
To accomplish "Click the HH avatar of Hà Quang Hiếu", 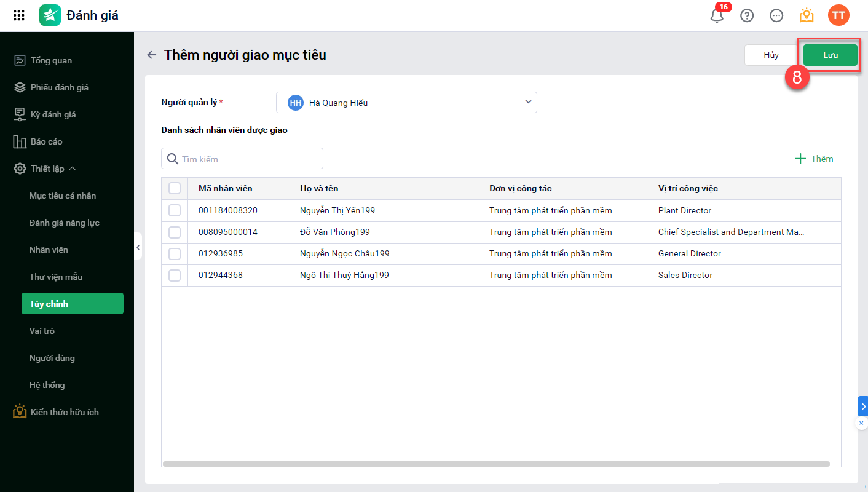I will (296, 103).
